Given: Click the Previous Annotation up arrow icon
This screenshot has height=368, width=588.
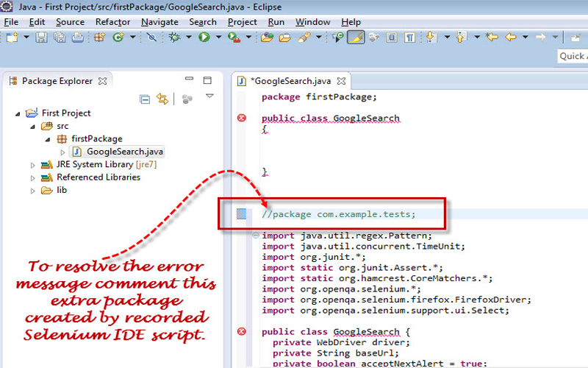Looking at the screenshot, I should click(x=461, y=38).
